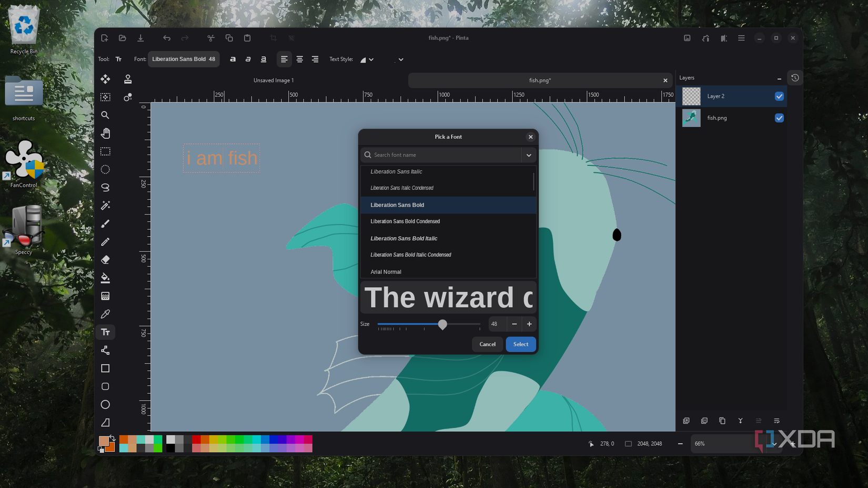The image size is (868, 488).
Task: Select the Ellipse Select tool
Action: pyautogui.click(x=105, y=169)
